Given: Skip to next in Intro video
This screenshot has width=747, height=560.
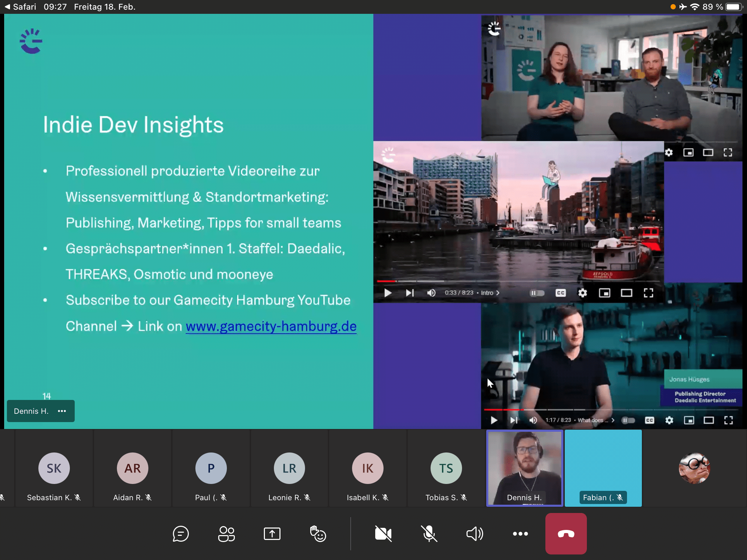Looking at the screenshot, I should (x=410, y=293).
